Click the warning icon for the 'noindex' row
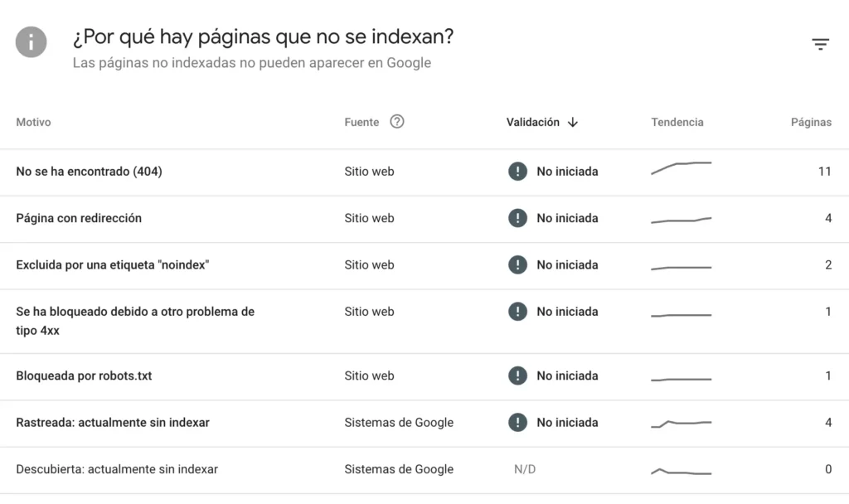 (x=518, y=264)
